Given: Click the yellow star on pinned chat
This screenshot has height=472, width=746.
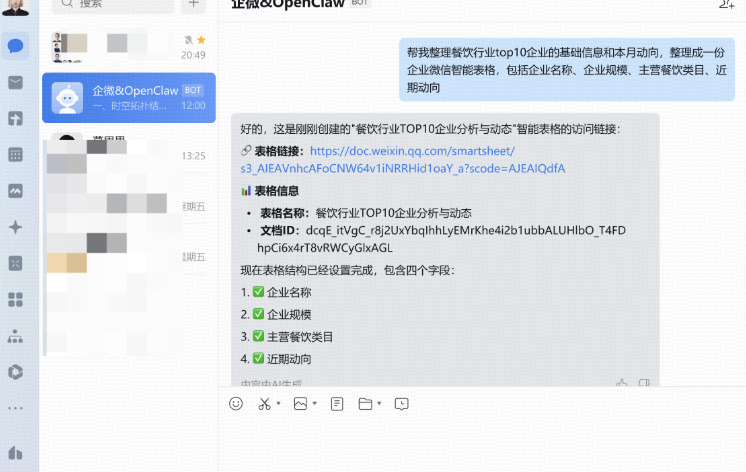Looking at the screenshot, I should [x=201, y=40].
